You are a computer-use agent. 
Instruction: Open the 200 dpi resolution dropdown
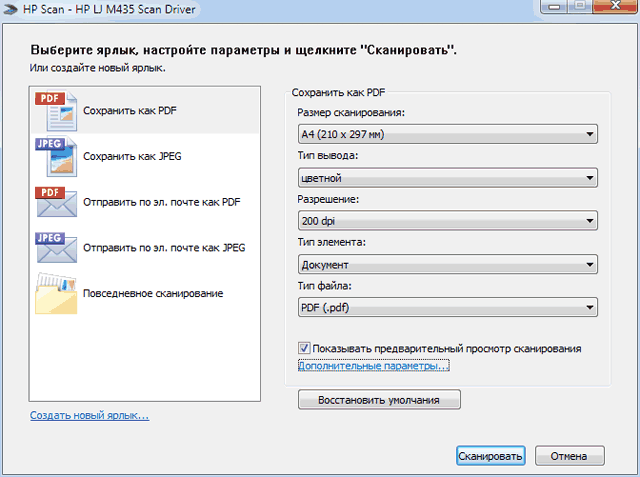(x=447, y=221)
